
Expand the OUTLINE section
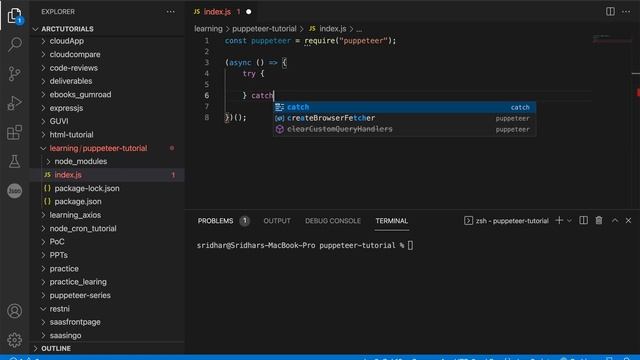pyautogui.click(x=56, y=349)
